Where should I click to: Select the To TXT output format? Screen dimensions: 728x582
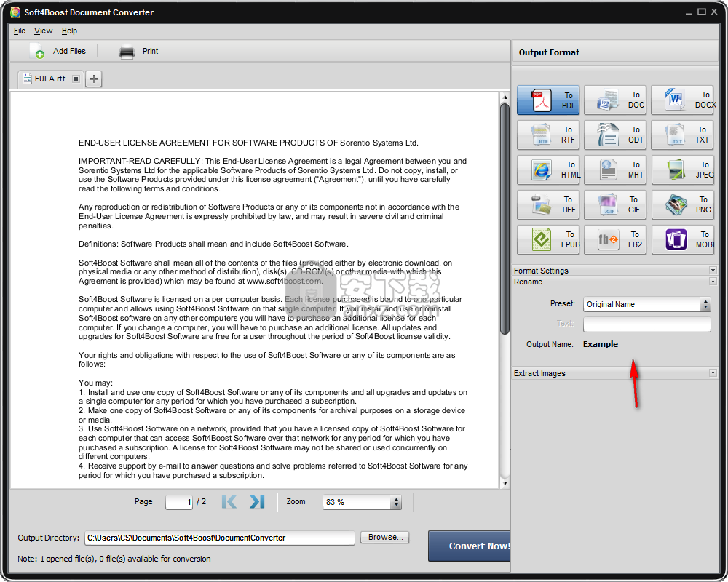(683, 135)
